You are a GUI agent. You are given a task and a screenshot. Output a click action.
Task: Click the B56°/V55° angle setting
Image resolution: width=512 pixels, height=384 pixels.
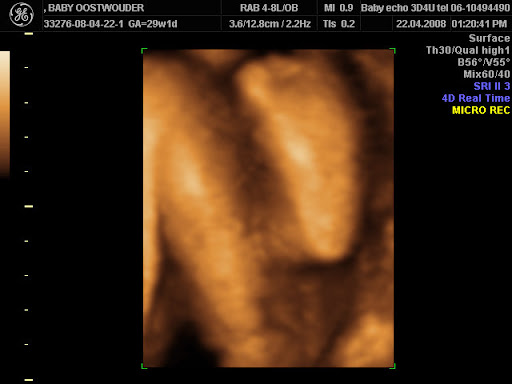click(x=484, y=62)
